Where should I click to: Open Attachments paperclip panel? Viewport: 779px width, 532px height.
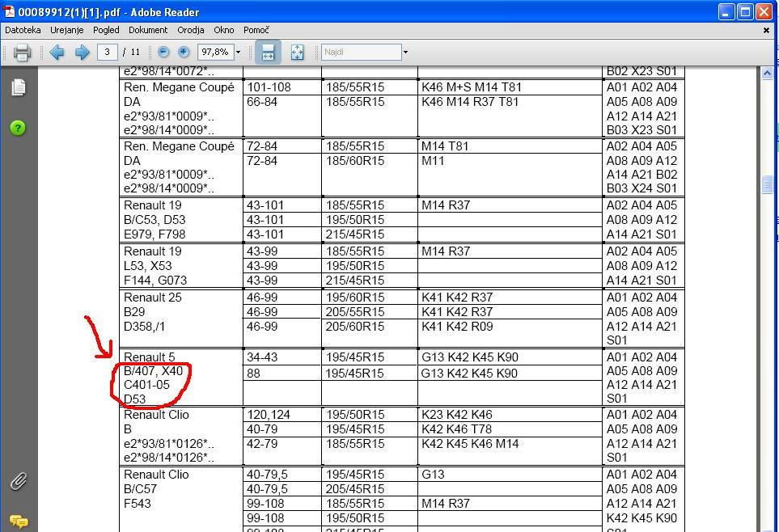(19, 481)
